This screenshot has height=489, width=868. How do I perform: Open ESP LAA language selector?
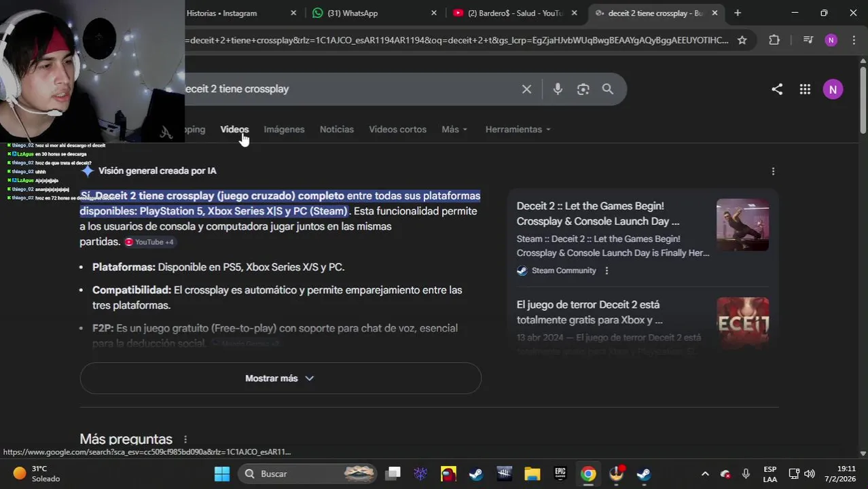770,474
